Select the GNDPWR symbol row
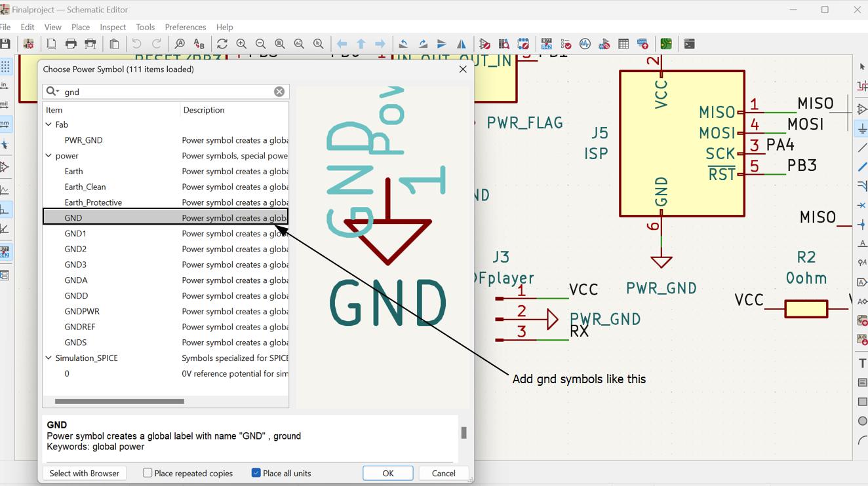Screen dimensions: 868x486 165,311
